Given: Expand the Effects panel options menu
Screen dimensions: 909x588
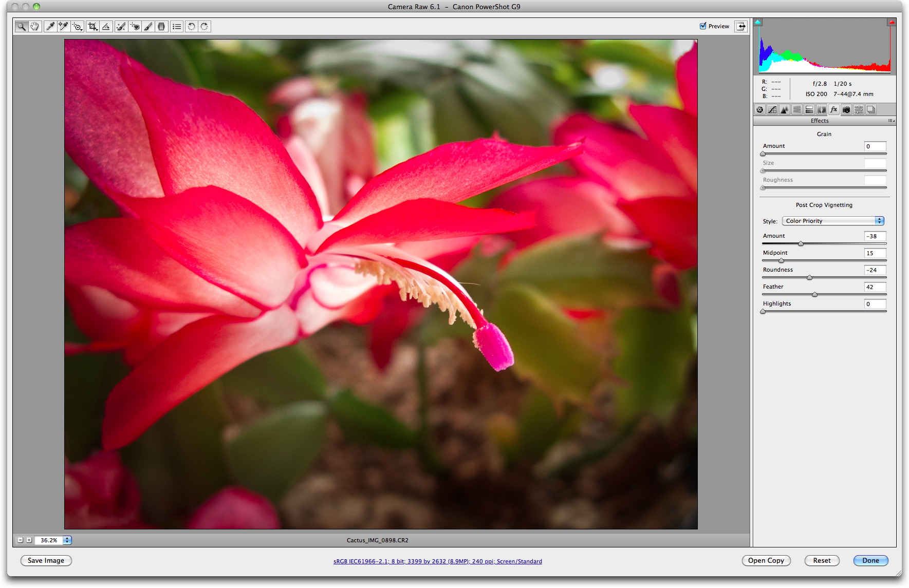Looking at the screenshot, I should [891, 121].
